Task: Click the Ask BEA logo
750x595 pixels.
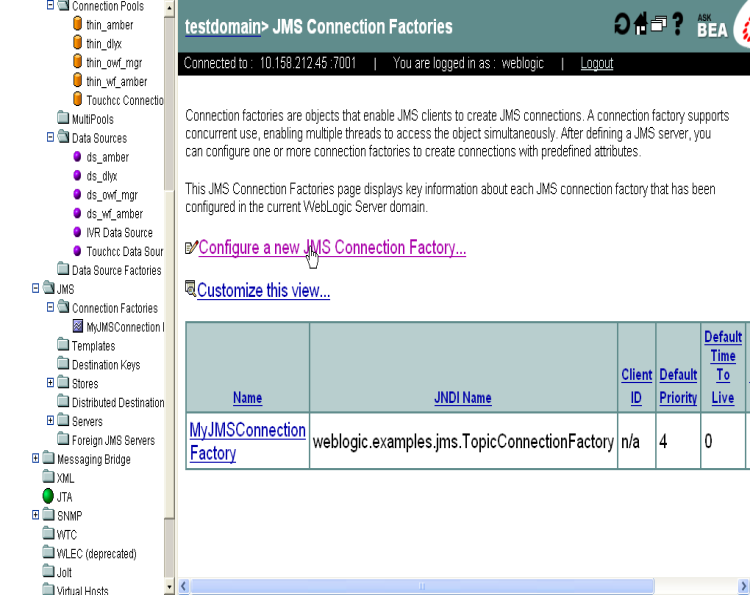Action: tap(712, 26)
